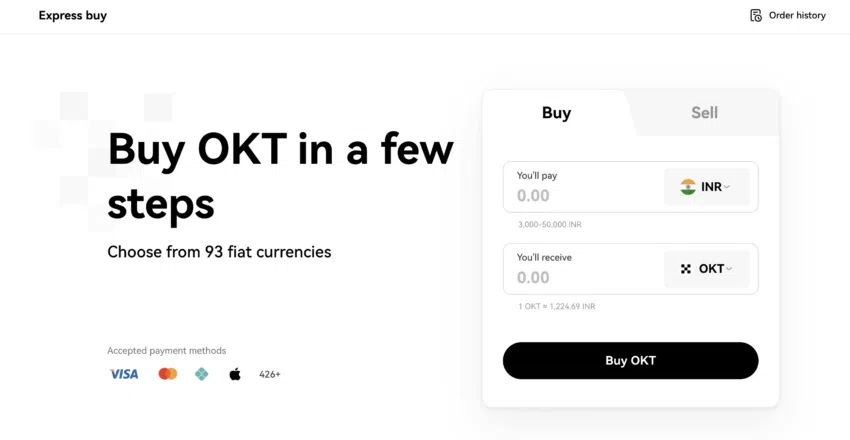Screen dimensions: 850x440
Task: Switch to the Buy tab
Action: click(556, 113)
